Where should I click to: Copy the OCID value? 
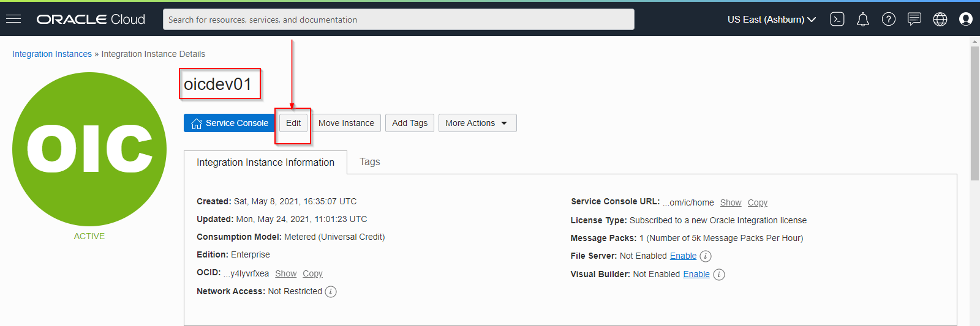312,273
